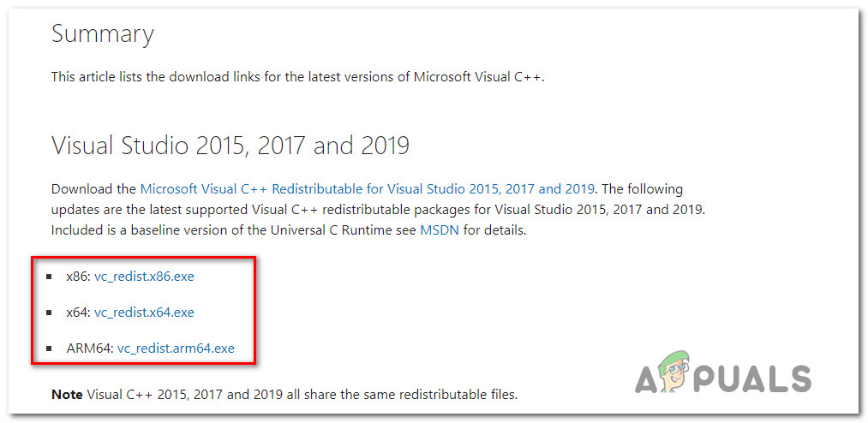Click the "x64:" label text
Viewport: 868px width, 423px height.
(78, 312)
